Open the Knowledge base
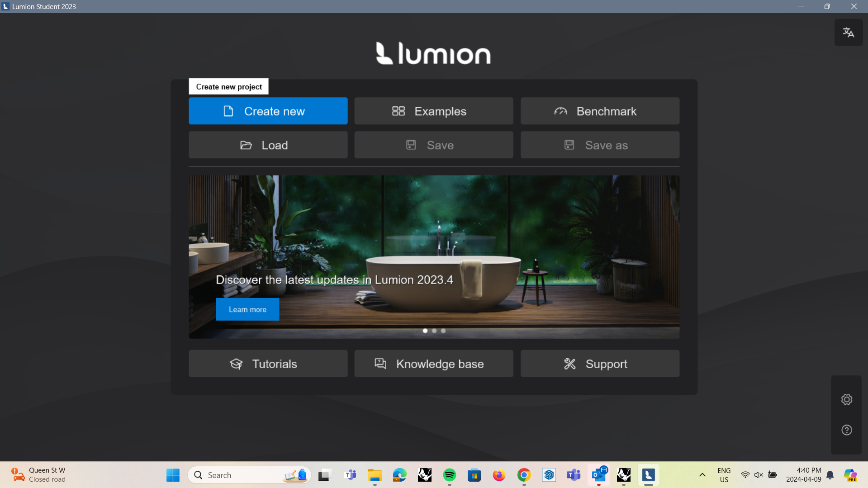This screenshot has width=868, height=488. pyautogui.click(x=433, y=364)
